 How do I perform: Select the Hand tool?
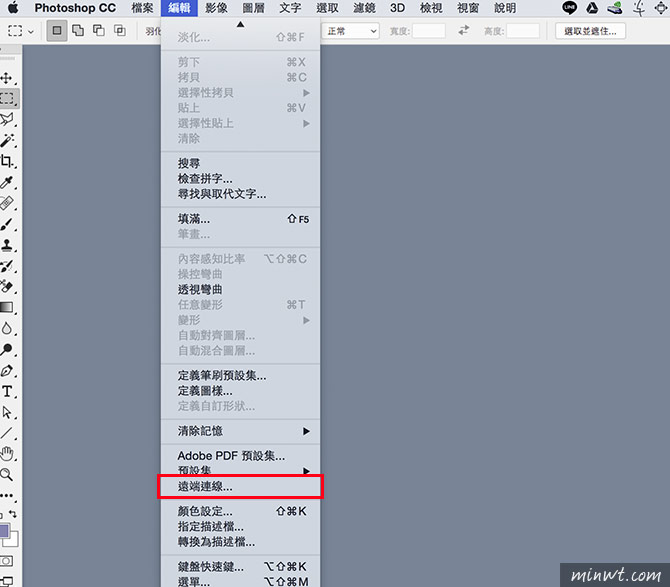(x=7, y=454)
